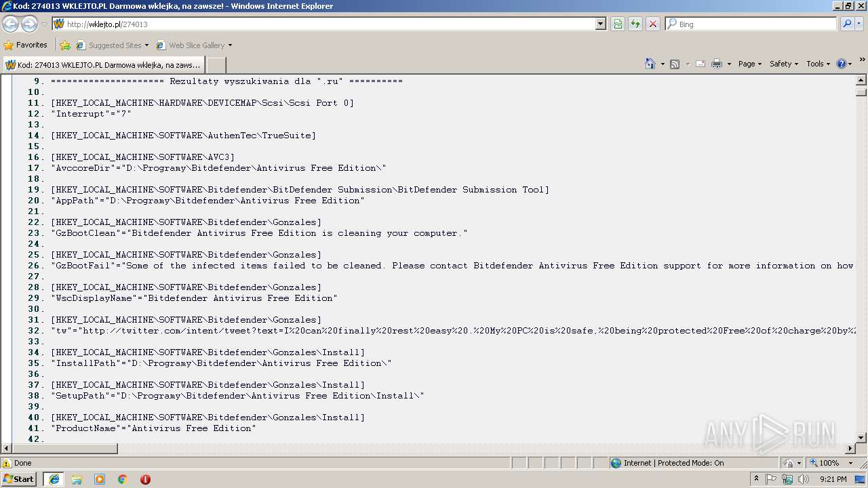Click the InPrivate filtering status icon
The width and height of the screenshot is (868, 488).
point(790,463)
